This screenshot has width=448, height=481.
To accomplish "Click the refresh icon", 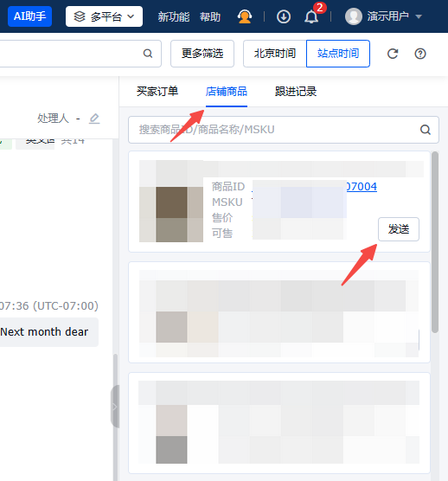I will pyautogui.click(x=393, y=54).
